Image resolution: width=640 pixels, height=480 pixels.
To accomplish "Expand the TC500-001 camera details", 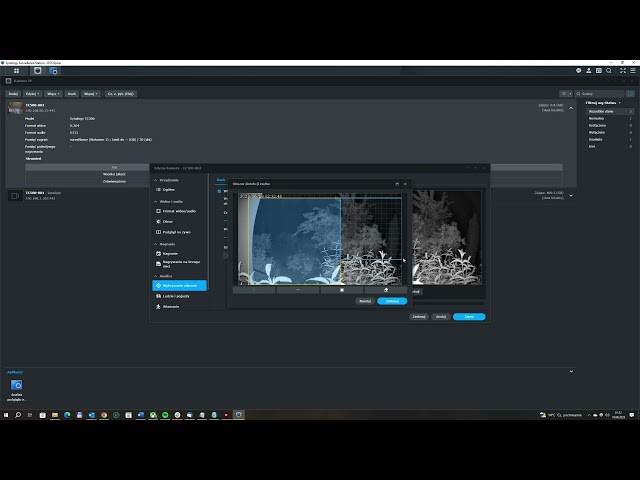I will pos(571,196).
